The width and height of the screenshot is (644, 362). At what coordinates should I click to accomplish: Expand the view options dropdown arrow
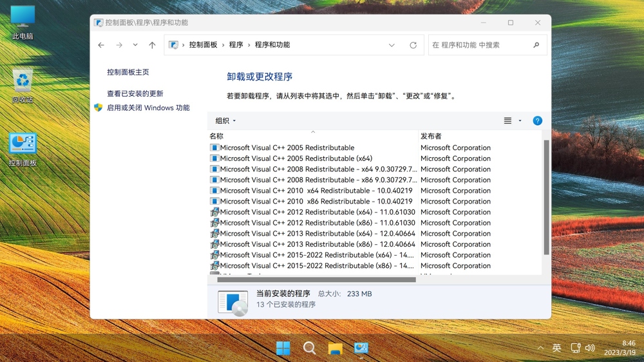pyautogui.click(x=520, y=120)
